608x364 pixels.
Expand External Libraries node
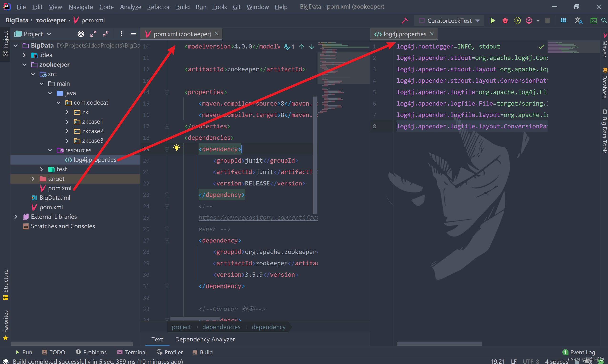pos(16,217)
